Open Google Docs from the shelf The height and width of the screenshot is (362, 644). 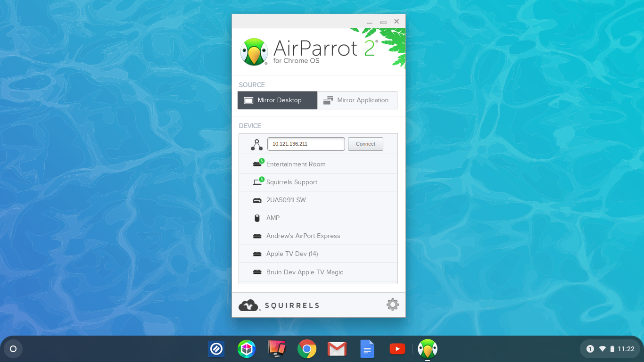click(x=367, y=349)
